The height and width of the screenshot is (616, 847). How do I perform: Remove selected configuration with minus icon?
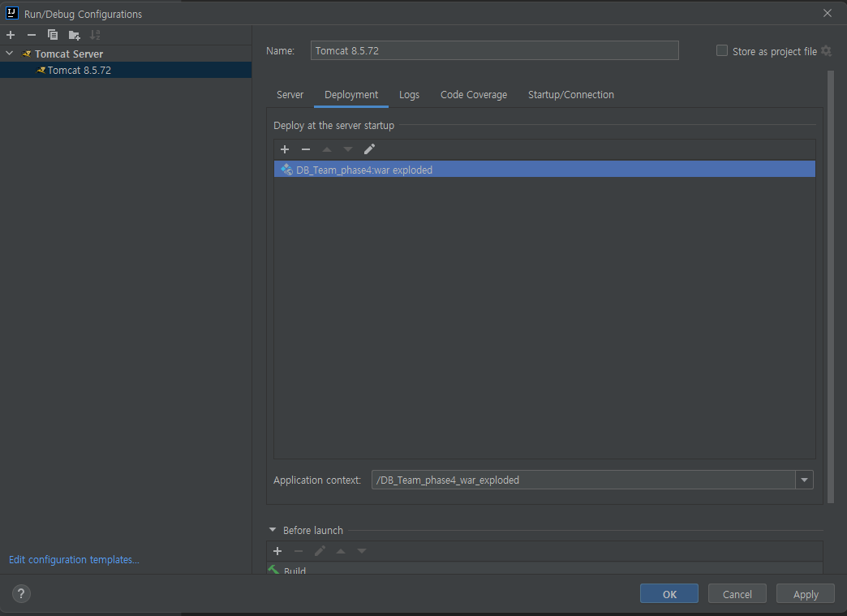tap(32, 35)
